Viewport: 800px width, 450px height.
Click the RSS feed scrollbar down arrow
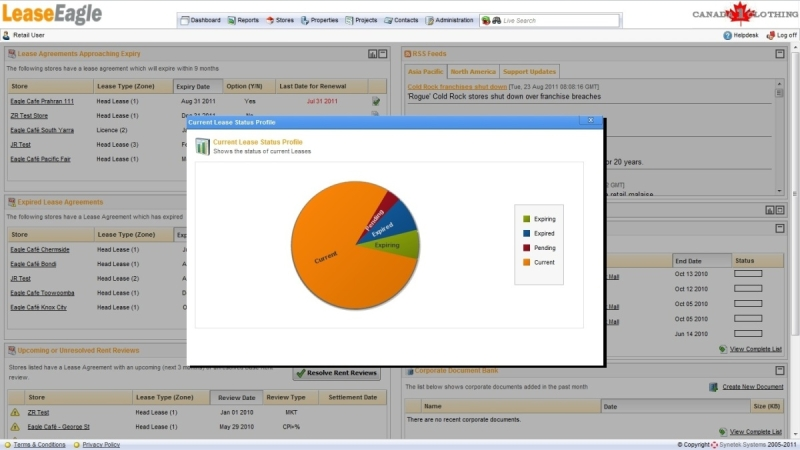tap(779, 190)
